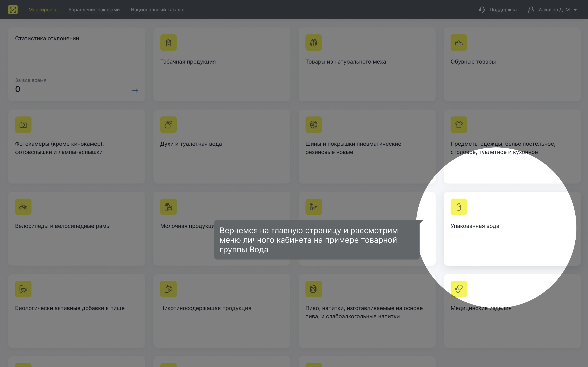This screenshot has width=588, height=367.
Task: Open the Поддержка link
Action: [503, 10]
